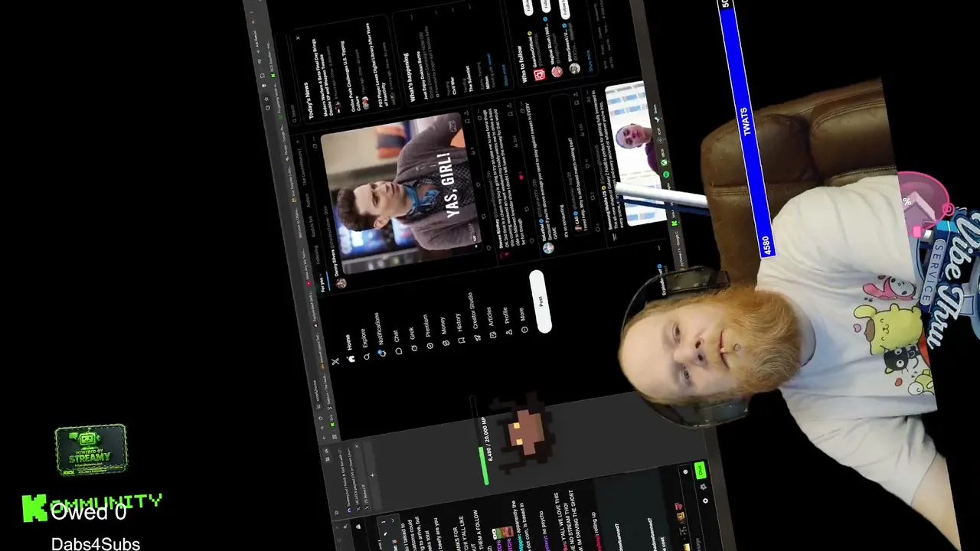Open Creator Studio in the X sidebar
This screenshot has height=551, width=980.
pos(473,317)
